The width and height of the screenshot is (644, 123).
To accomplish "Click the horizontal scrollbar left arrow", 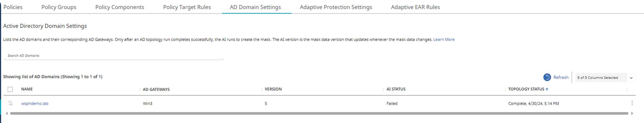I will click(x=7, y=113).
